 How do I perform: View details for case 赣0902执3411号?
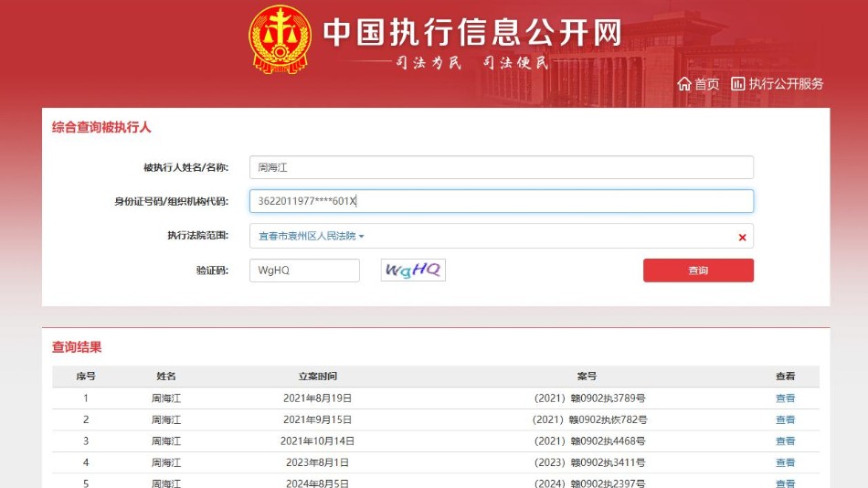785,462
